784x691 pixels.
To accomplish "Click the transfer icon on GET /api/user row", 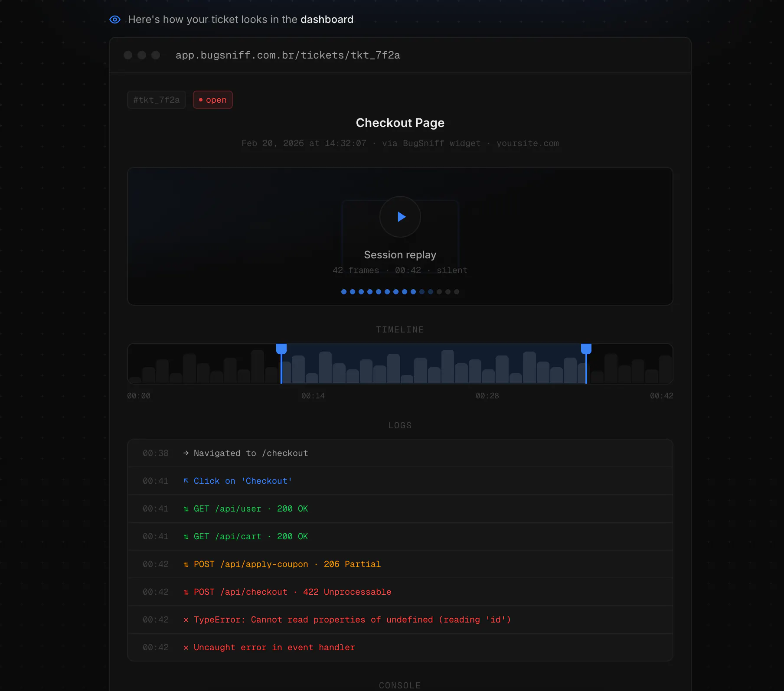I will pyautogui.click(x=186, y=509).
